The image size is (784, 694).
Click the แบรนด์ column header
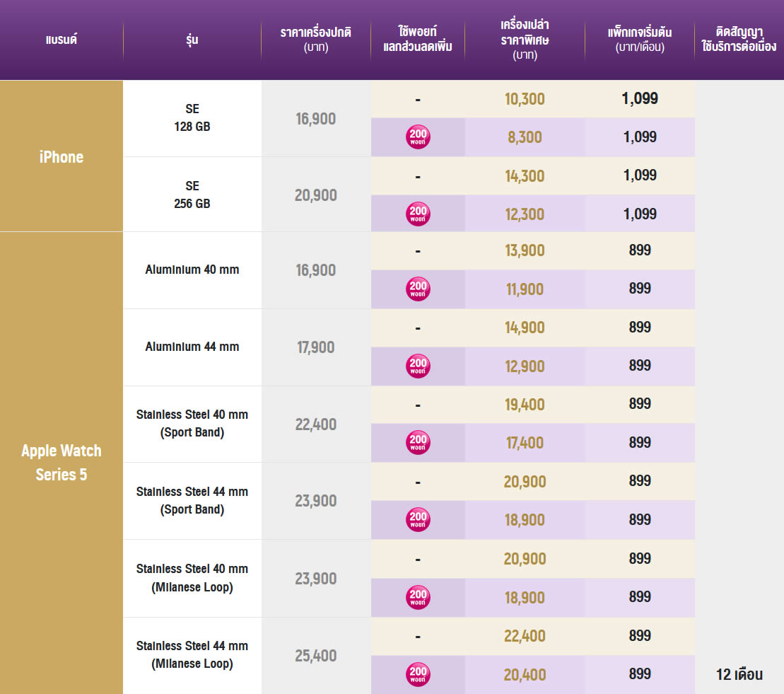[62, 40]
